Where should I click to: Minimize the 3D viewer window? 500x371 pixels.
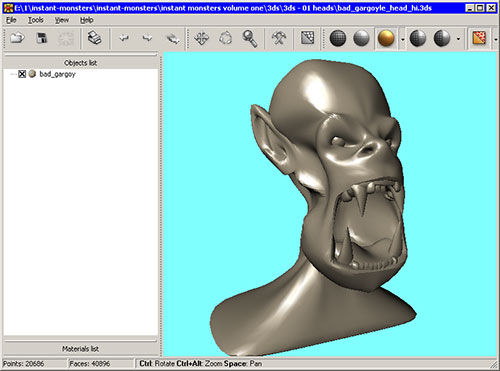tap(470, 8)
